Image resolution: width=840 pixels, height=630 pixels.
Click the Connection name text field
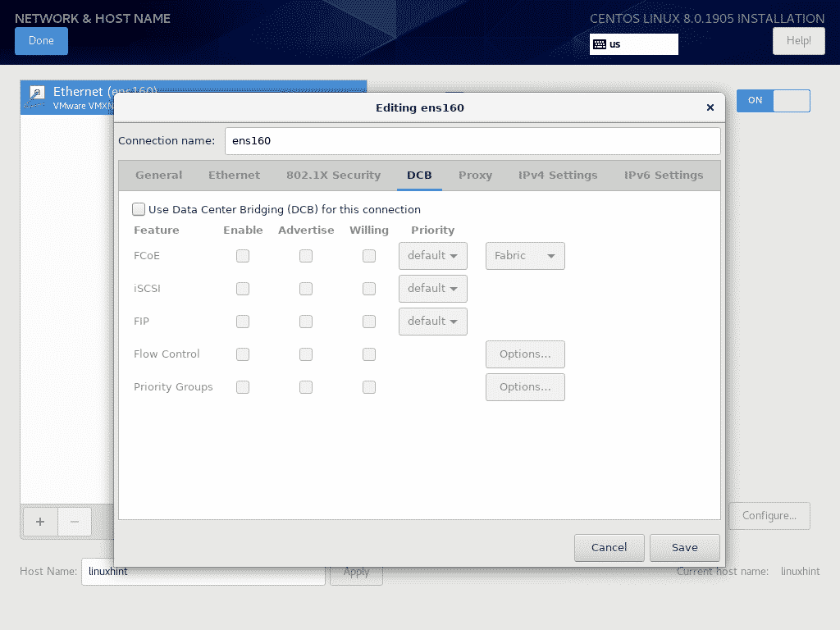(472, 141)
